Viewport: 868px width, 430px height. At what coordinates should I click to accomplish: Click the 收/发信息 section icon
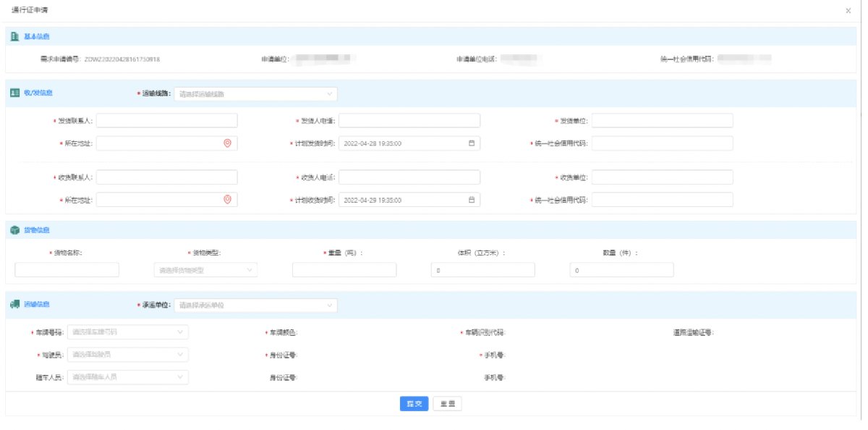[15, 93]
